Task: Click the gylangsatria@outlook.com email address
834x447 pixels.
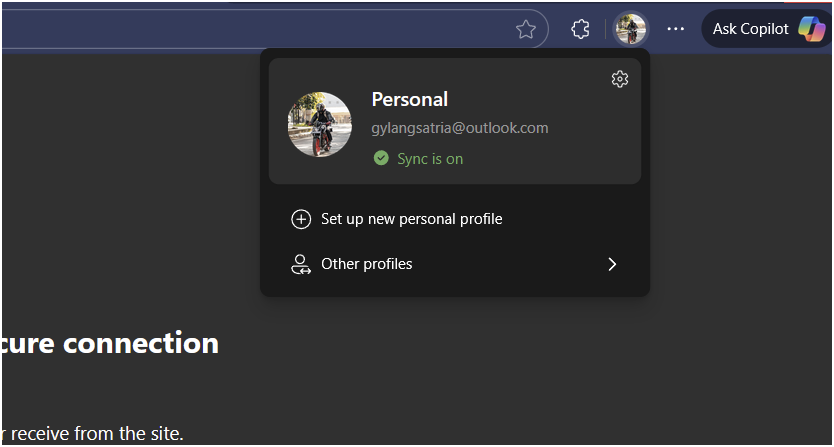Action: [460, 128]
